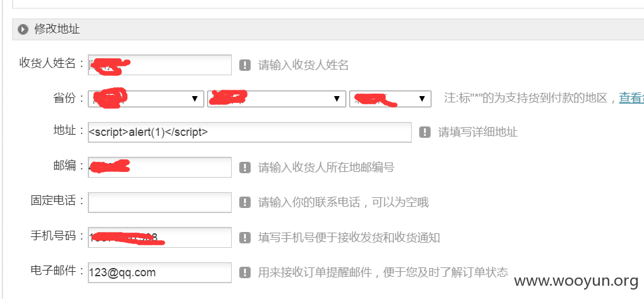
Task: Click the hint text 请输入收货人所在地邮编号
Action: (x=326, y=168)
